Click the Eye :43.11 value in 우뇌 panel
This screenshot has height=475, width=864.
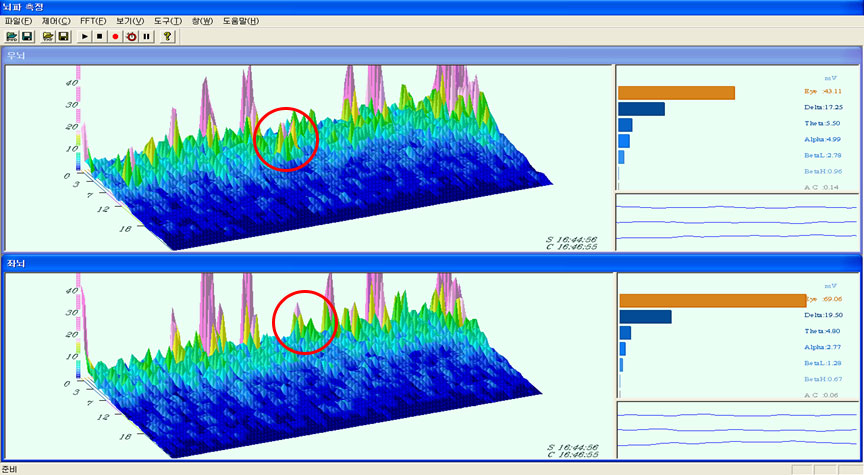823,91
